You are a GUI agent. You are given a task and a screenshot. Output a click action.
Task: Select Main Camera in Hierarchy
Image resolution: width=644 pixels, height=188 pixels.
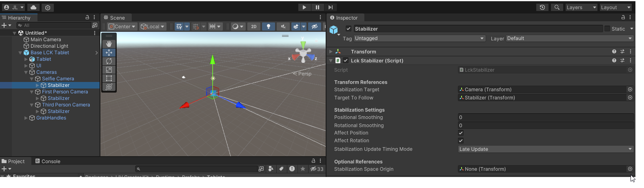pos(46,40)
